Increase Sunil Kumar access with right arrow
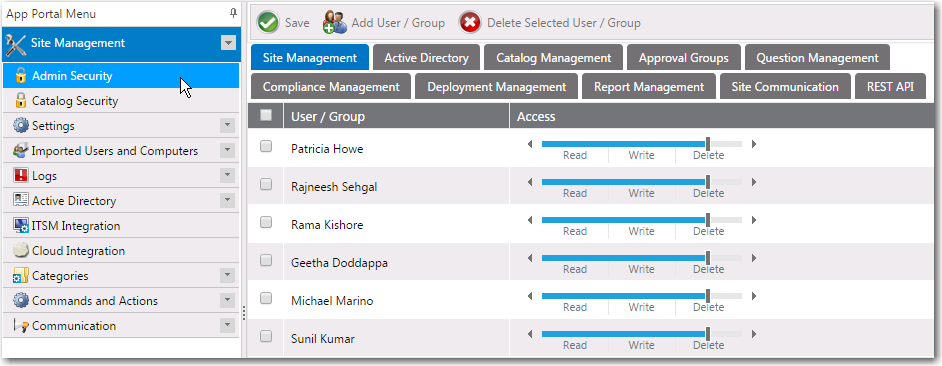Image resolution: width=942 pixels, height=366 pixels. point(754,334)
